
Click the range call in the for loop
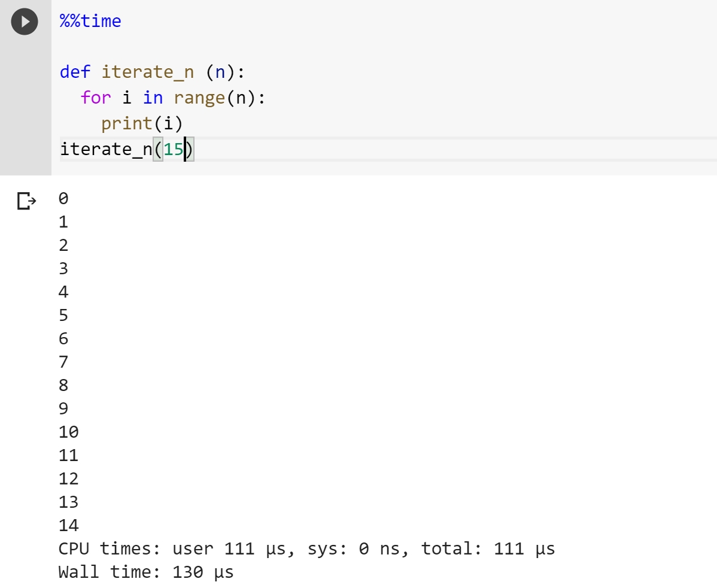point(199,98)
